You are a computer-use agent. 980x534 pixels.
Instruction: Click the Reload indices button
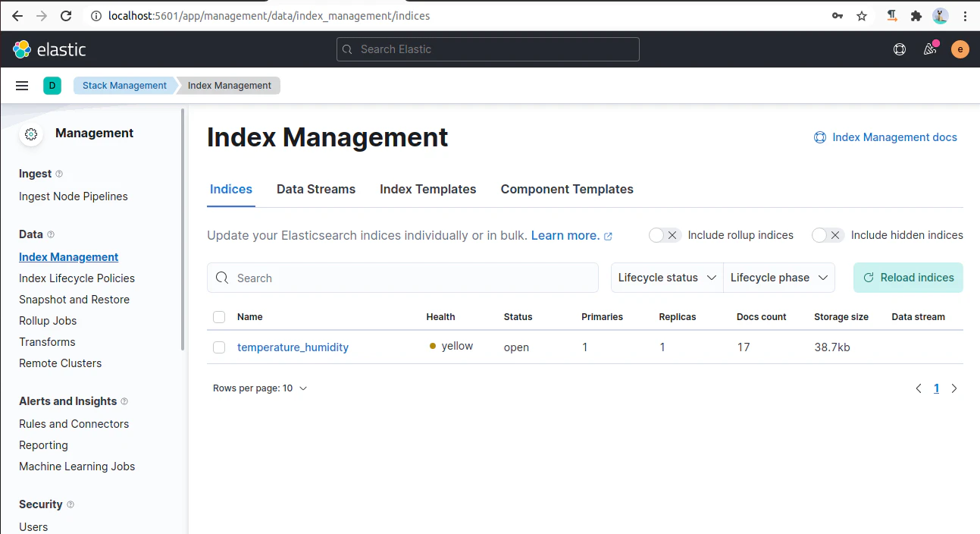[908, 278]
